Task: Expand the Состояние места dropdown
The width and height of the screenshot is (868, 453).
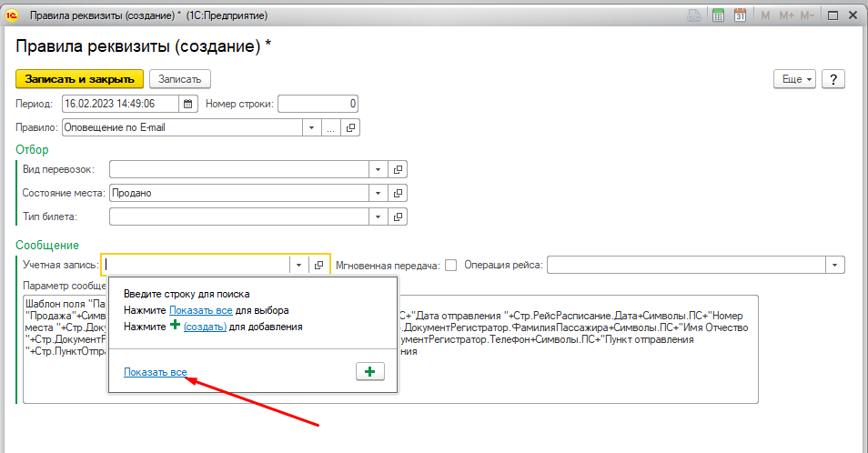Action: click(x=378, y=193)
